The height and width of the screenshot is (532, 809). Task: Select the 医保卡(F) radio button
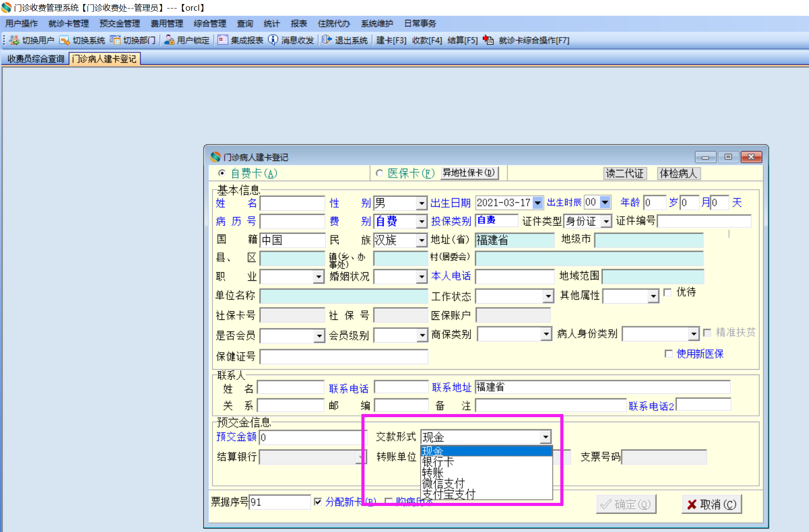379,173
